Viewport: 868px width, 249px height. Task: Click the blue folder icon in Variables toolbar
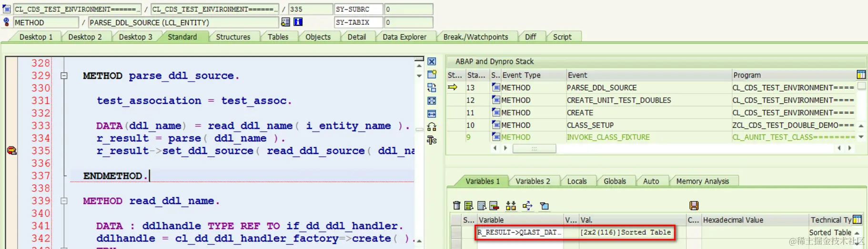545,206
